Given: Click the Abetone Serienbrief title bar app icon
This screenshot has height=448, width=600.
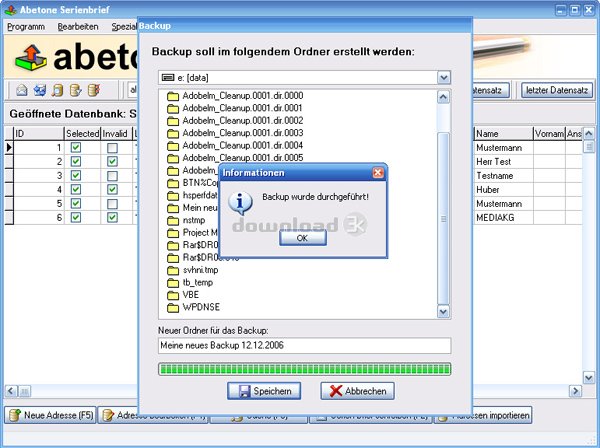Looking at the screenshot, I should pos(11,10).
